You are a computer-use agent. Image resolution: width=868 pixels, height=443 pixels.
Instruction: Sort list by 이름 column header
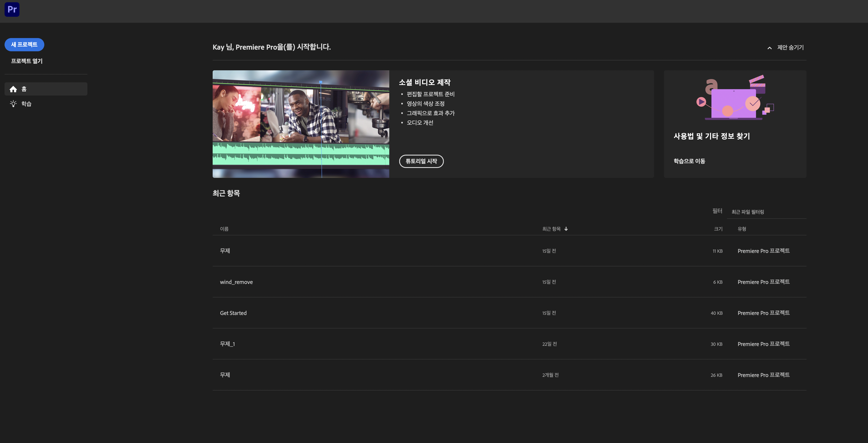(224, 229)
